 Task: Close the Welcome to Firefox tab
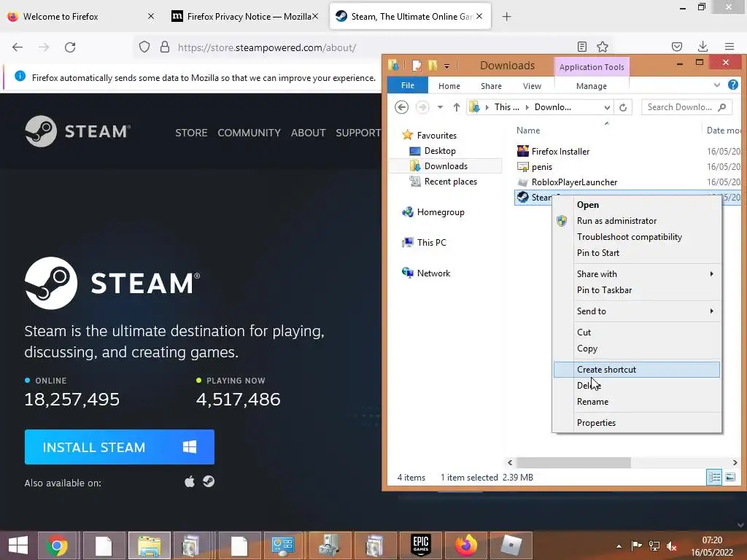coord(151,16)
